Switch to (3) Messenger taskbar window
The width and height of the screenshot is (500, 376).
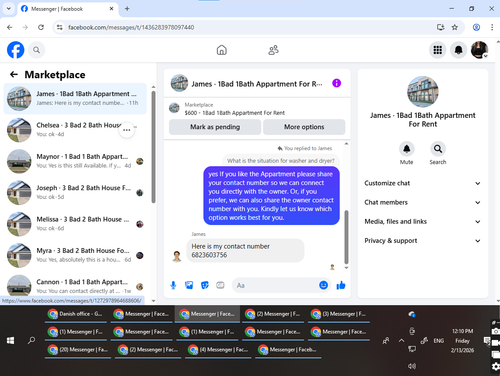click(339, 314)
